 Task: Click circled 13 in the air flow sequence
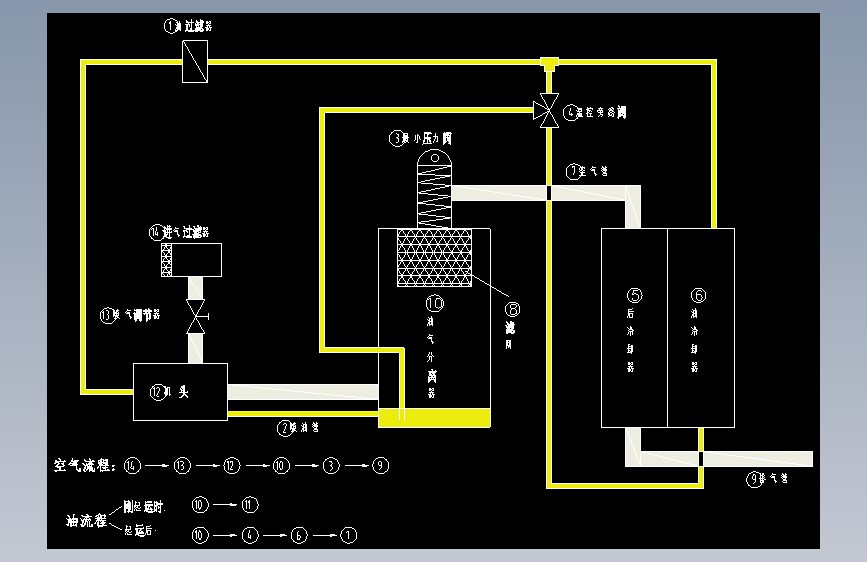(x=182, y=466)
